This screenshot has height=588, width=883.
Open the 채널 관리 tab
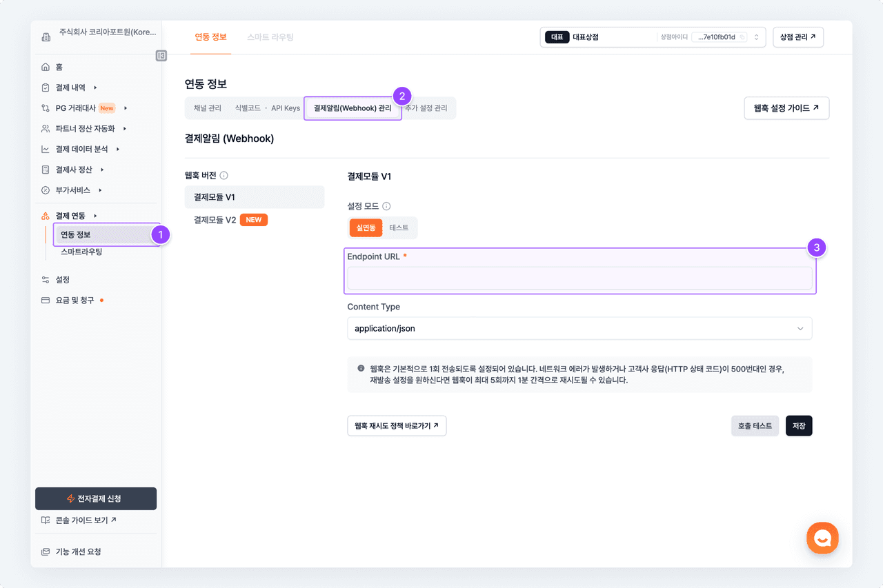208,108
